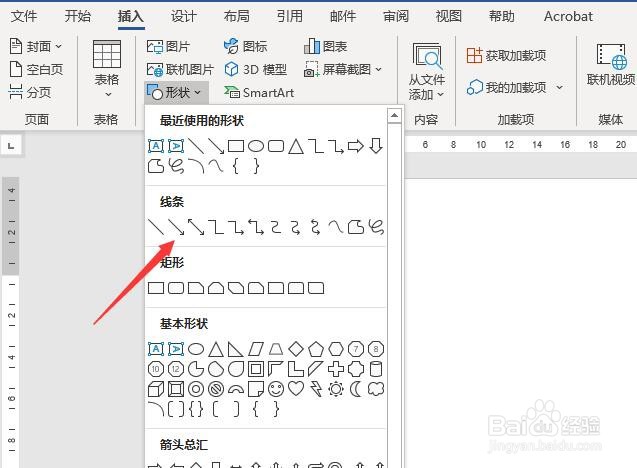Insert a 3D 模型
637x468 pixels.
tap(256, 69)
